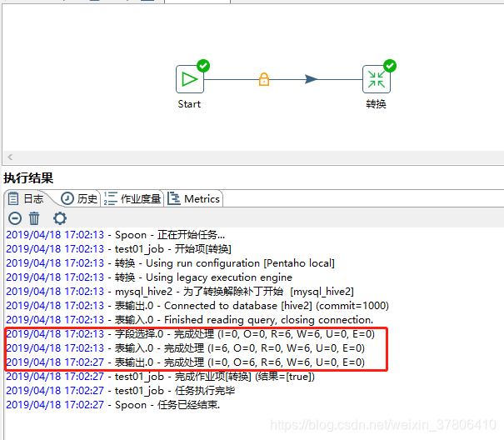Open log settings gear icon
Image resolution: width=504 pixels, height=440 pixels.
point(60,218)
